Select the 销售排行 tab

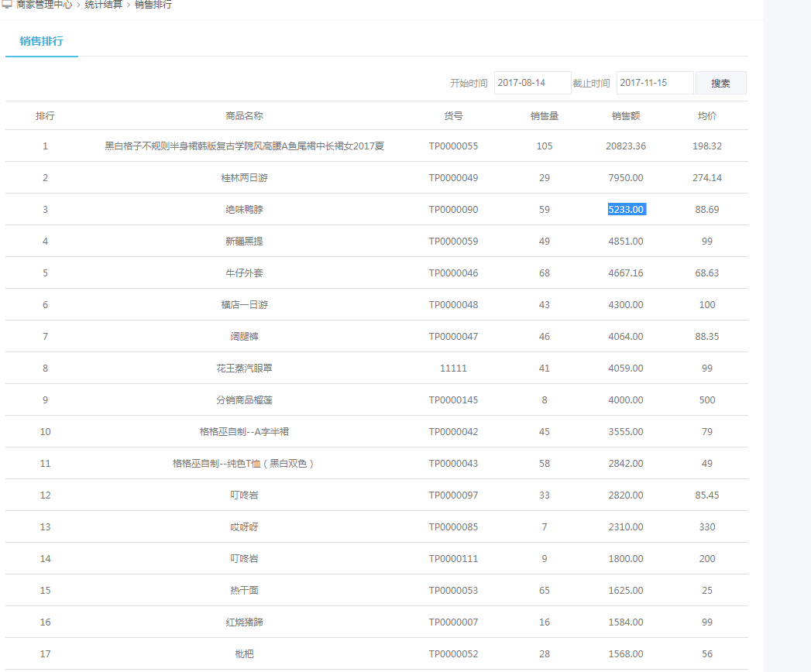[42, 41]
